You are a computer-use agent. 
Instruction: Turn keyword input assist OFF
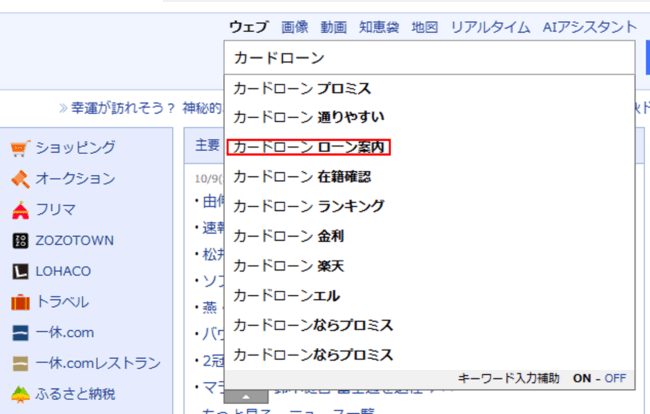coord(616,378)
